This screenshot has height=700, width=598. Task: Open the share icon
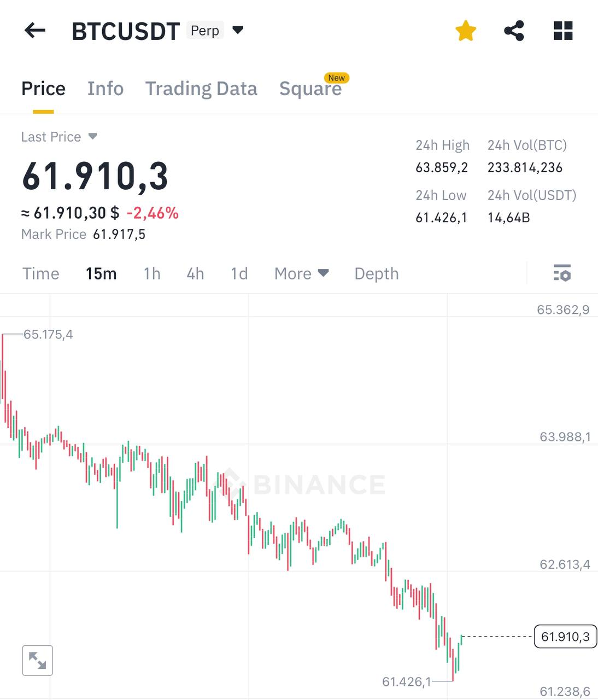(514, 31)
